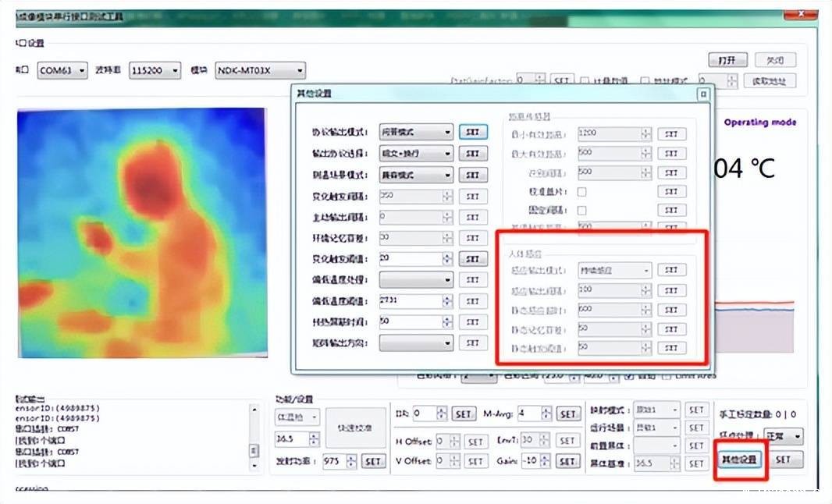Click the thermal heat map image
Viewport: 832px width, 504px height.
(141, 232)
